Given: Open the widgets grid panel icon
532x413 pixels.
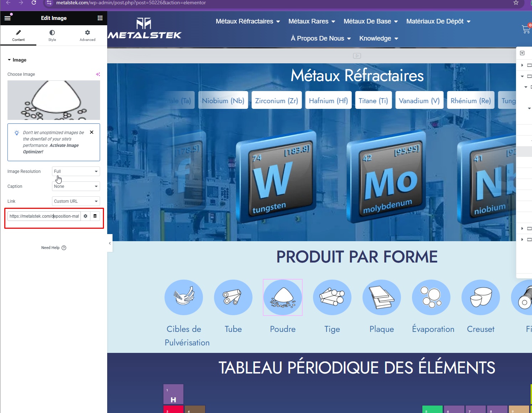Looking at the screenshot, I should pos(100,18).
